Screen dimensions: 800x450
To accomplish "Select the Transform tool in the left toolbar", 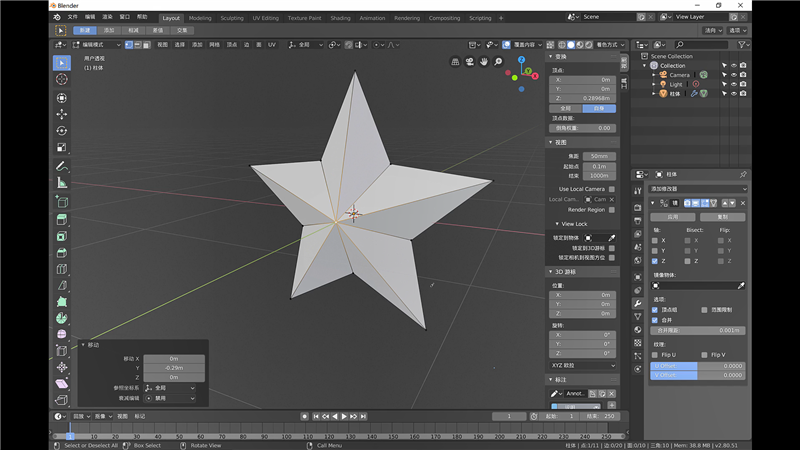I will pyautogui.click(x=62, y=98).
